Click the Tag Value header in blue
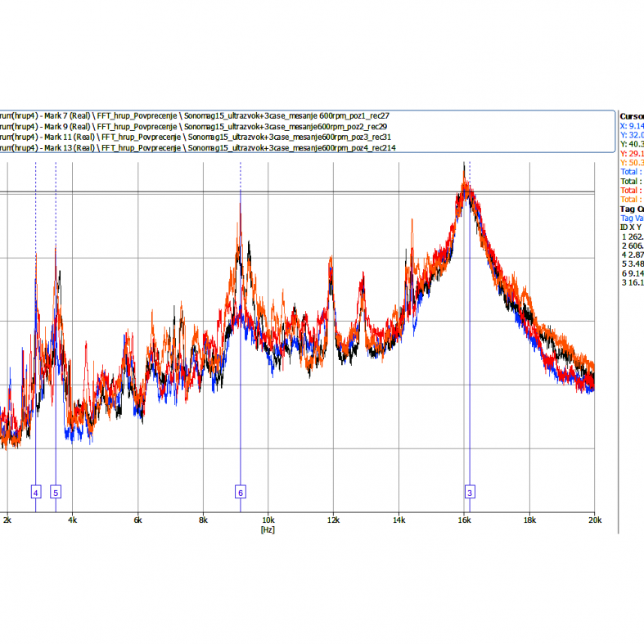 (x=632, y=218)
